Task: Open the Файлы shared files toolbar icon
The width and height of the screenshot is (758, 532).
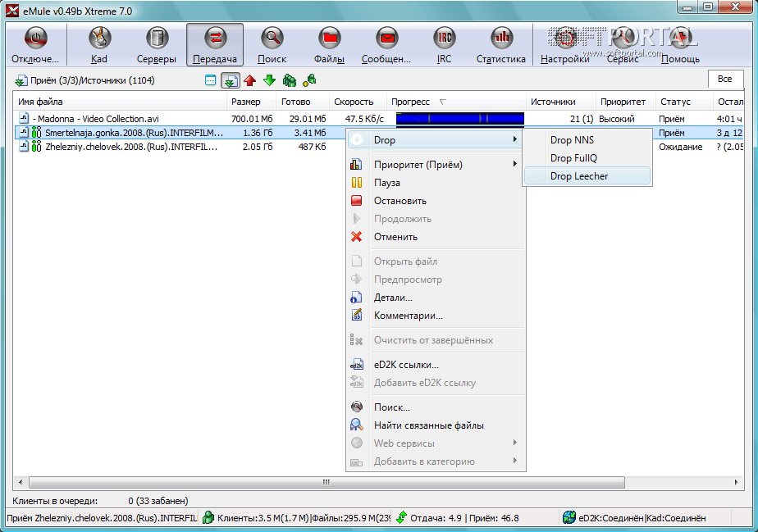Action: [x=329, y=39]
